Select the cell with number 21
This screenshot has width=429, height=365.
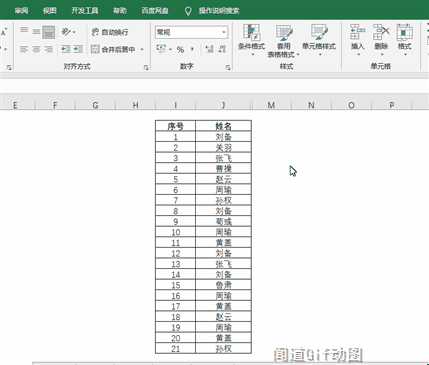pyautogui.click(x=175, y=349)
